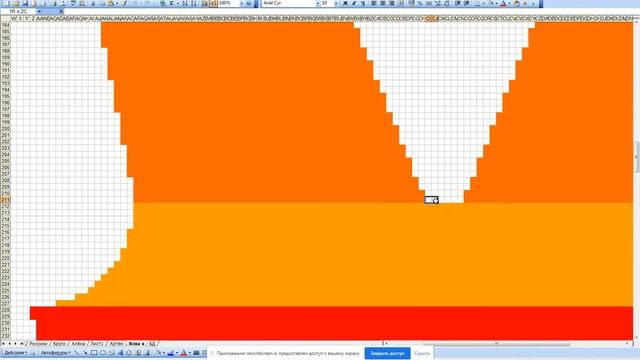Go to first sheet with tab arrow
The height and width of the screenshot is (360, 640).
click(x=3, y=344)
